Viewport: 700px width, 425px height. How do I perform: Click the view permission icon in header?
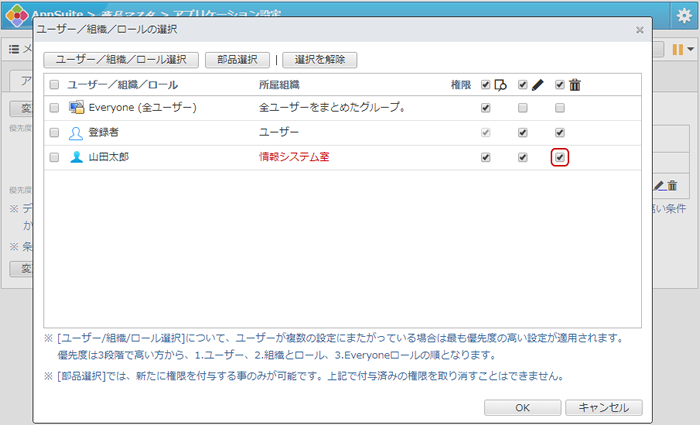(x=500, y=85)
